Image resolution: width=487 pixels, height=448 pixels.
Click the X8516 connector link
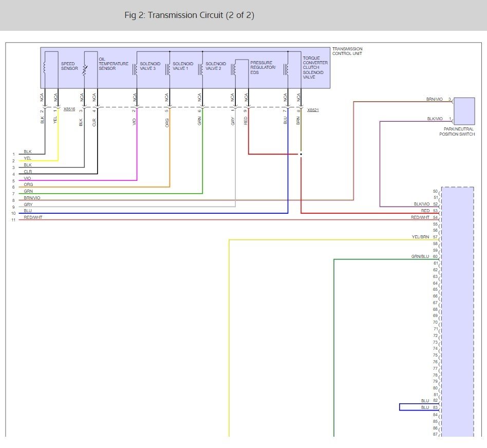coord(69,109)
